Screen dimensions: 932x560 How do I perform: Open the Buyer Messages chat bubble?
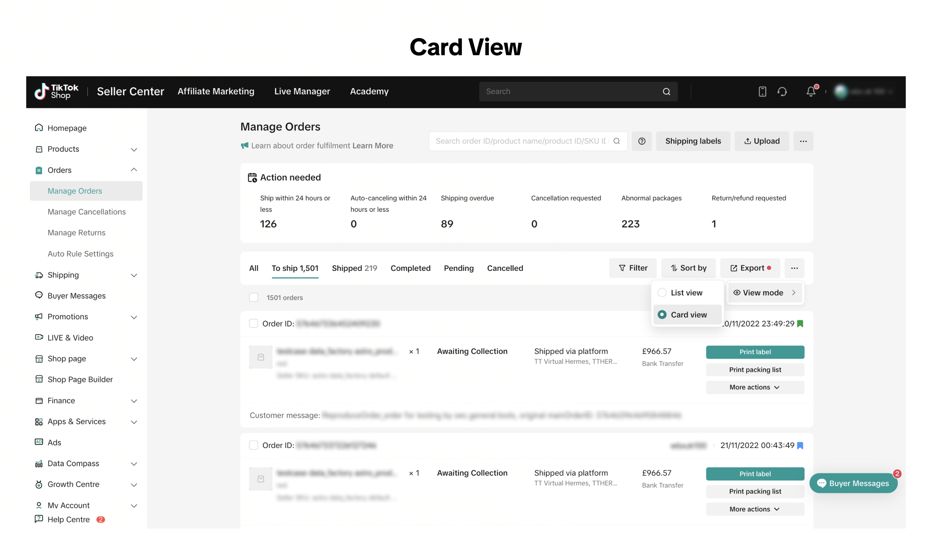click(x=853, y=483)
